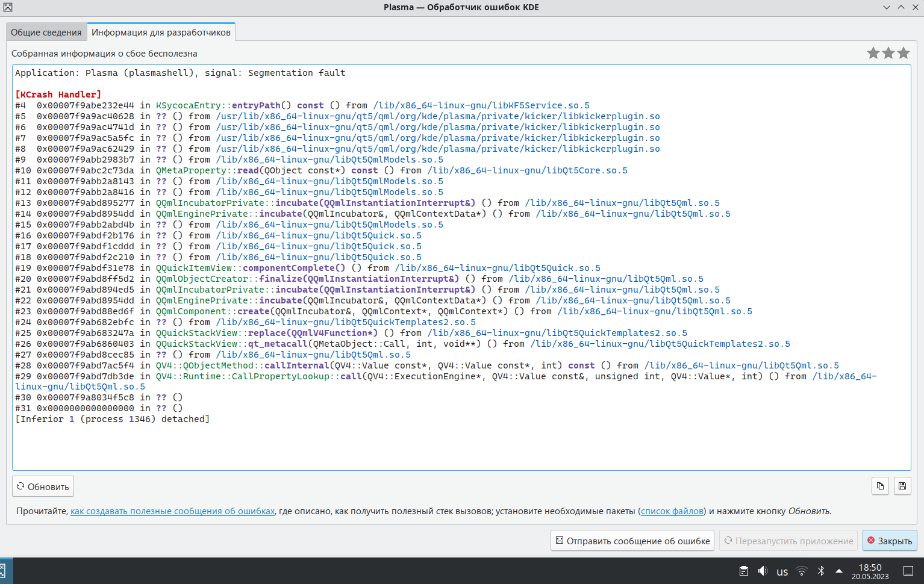Viewport: 924px width, 584px height.
Task: Open the clock showing 18:50
Action: 870,571
